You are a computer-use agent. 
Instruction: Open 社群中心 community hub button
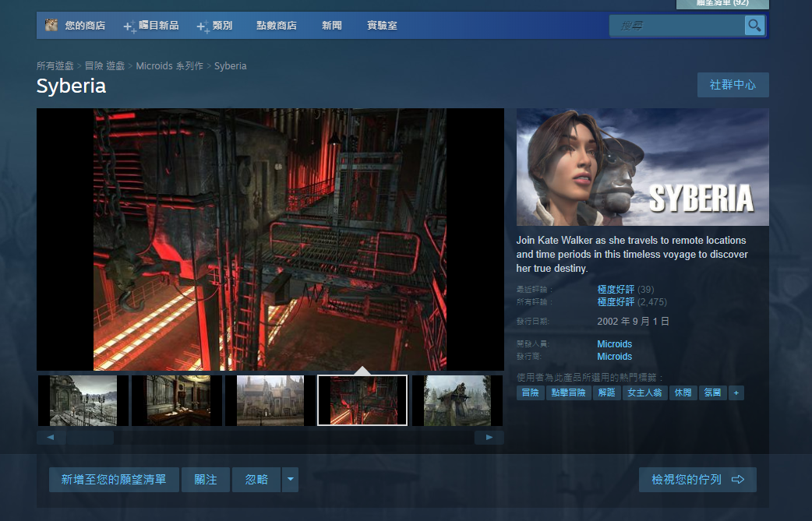tap(733, 85)
